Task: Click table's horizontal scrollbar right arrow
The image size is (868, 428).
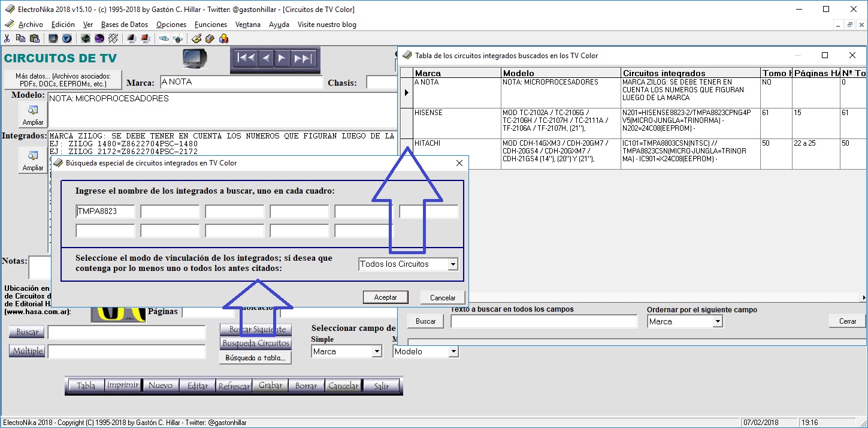Action: click(x=863, y=298)
